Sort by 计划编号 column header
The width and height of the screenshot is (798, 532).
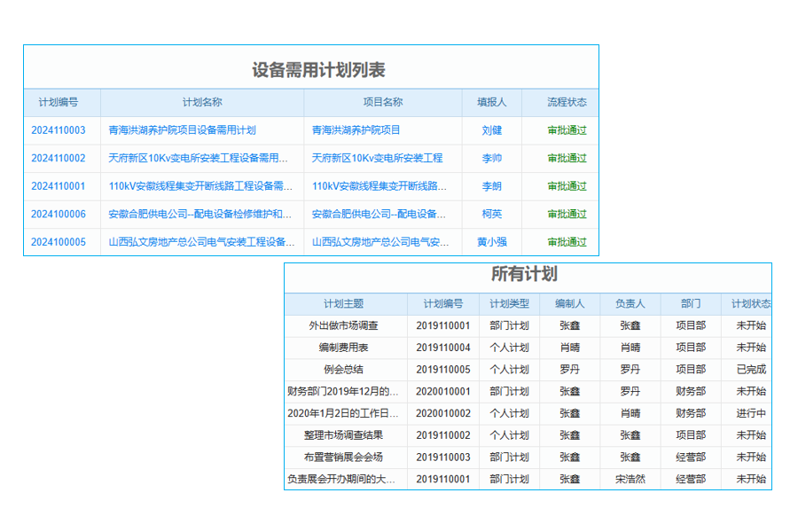click(x=62, y=102)
